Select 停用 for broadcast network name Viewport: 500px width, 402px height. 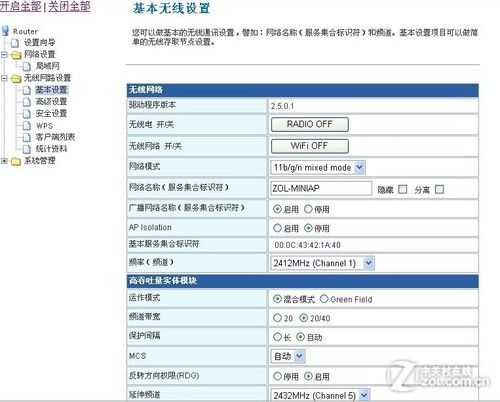pos(308,209)
